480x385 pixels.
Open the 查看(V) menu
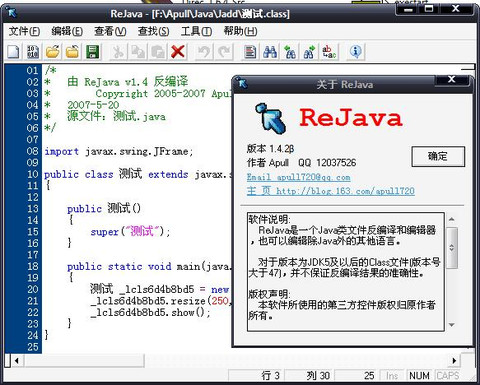(x=110, y=31)
